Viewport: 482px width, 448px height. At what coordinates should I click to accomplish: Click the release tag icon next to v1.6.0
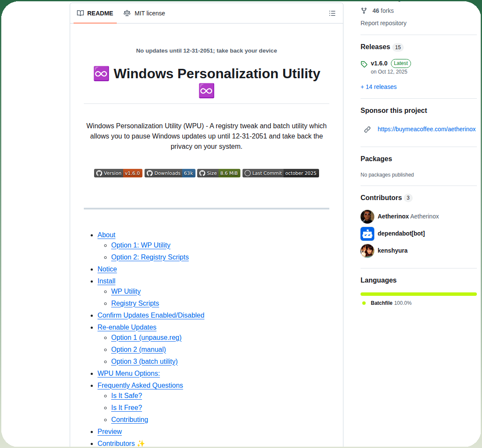click(364, 64)
